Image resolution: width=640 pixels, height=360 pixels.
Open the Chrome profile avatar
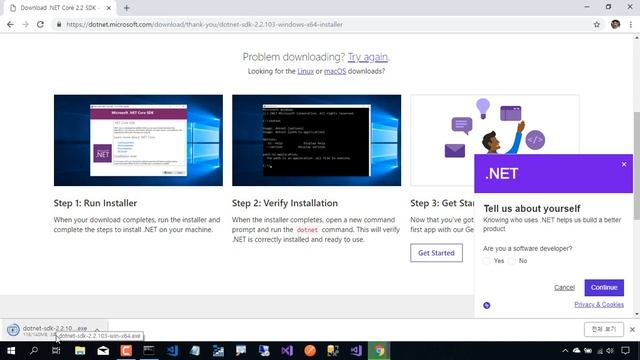(x=616, y=24)
